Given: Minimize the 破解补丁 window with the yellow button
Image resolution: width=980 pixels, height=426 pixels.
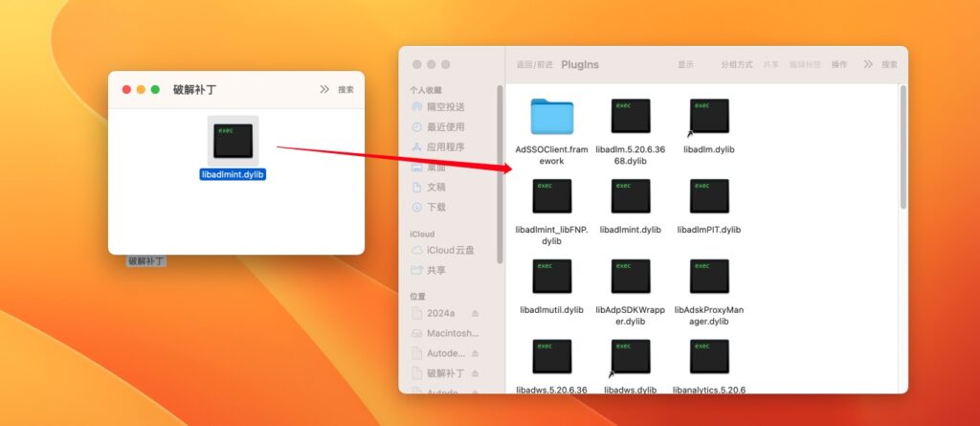Looking at the screenshot, I should pos(142,89).
